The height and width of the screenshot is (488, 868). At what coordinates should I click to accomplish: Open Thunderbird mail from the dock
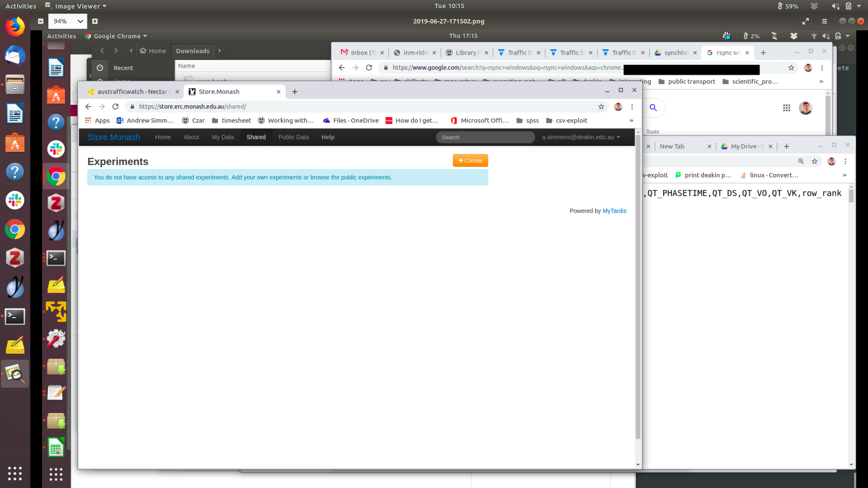[x=15, y=56]
